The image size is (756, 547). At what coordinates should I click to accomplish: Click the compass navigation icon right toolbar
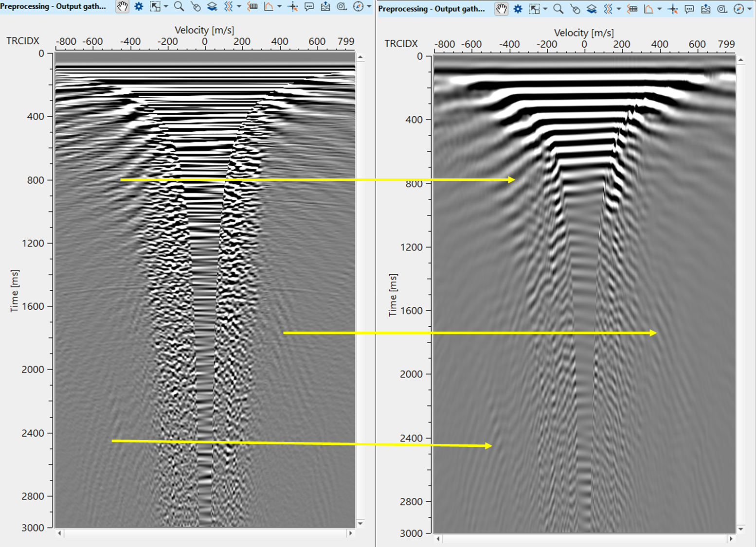[738, 8]
